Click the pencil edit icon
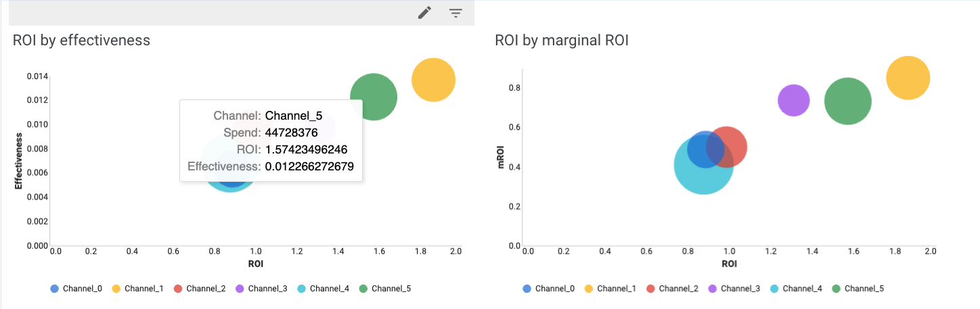Image resolution: width=980 pixels, height=309 pixels. click(424, 13)
